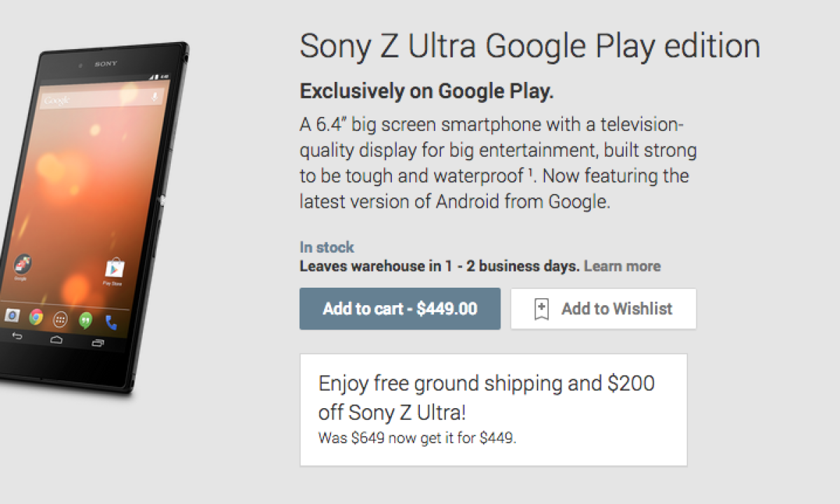Click Add to cart - $449.00 button
840x504 pixels.
[400, 309]
